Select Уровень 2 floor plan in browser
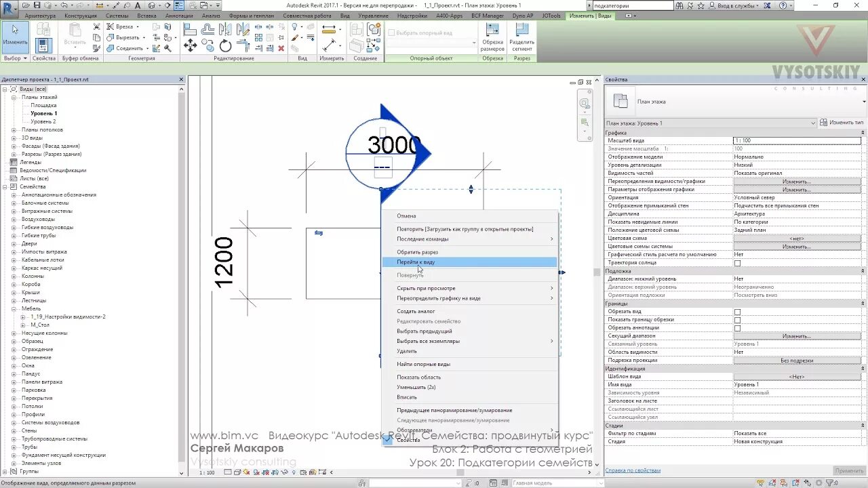868x488 pixels. (x=43, y=121)
